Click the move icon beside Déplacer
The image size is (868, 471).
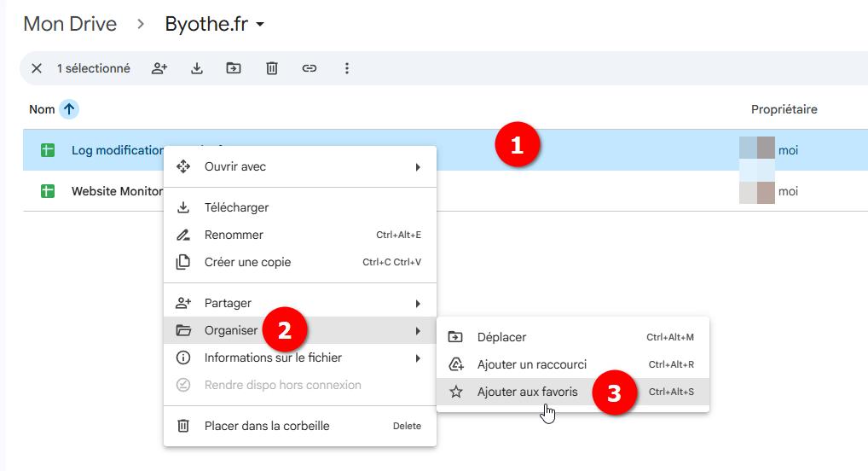coord(455,337)
